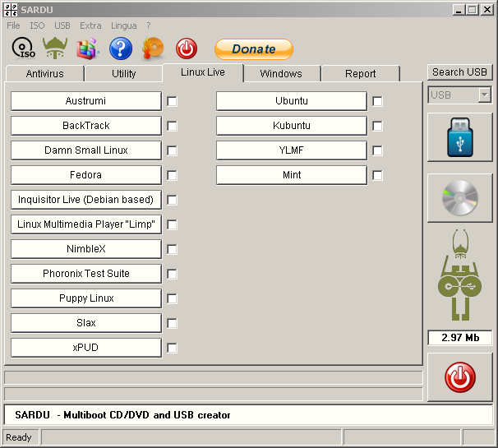Click the blue USB drive icon button
498x448 pixels.
click(459, 137)
